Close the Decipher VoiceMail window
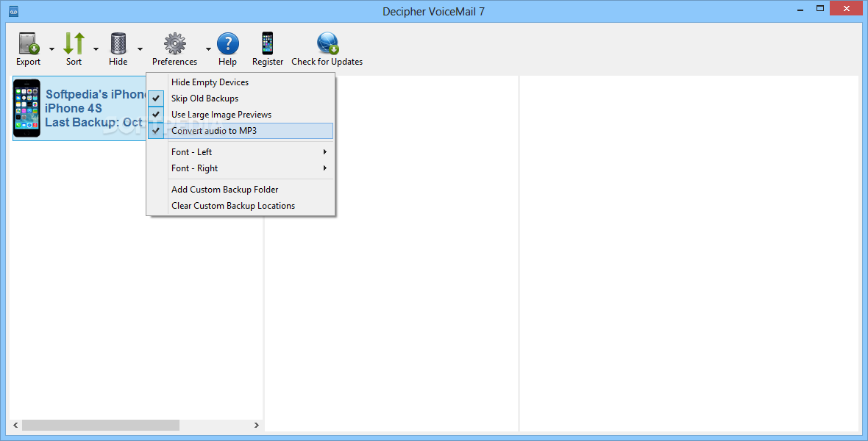This screenshot has width=868, height=441. click(x=847, y=8)
